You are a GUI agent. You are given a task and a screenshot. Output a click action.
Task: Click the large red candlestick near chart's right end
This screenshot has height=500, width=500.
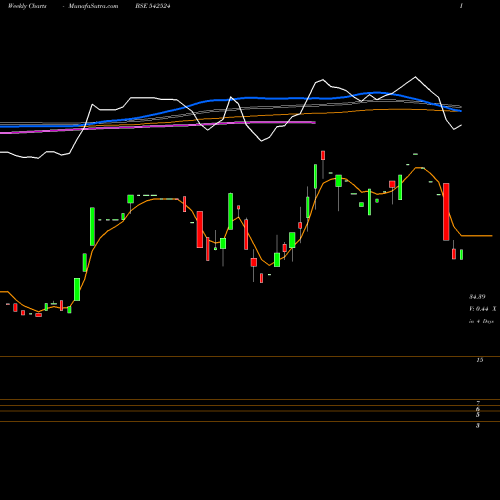pyautogui.click(x=446, y=212)
